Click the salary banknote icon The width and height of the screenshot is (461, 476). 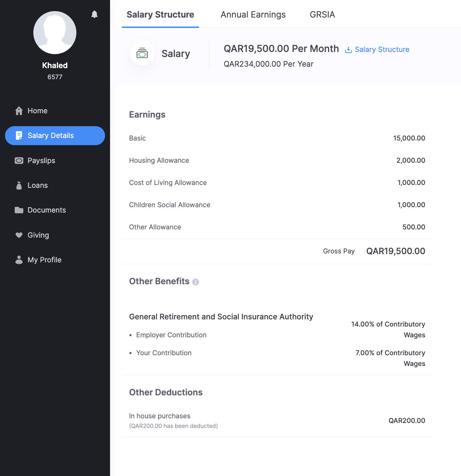(x=142, y=53)
